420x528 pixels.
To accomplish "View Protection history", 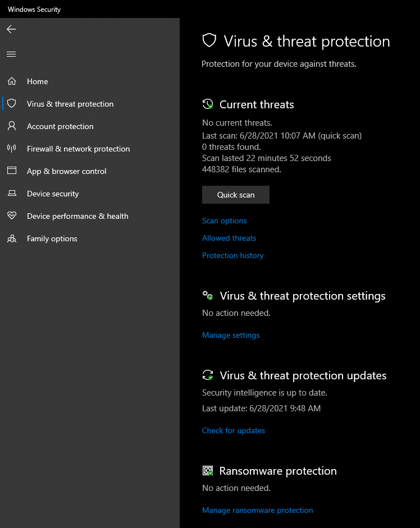I will click(232, 255).
